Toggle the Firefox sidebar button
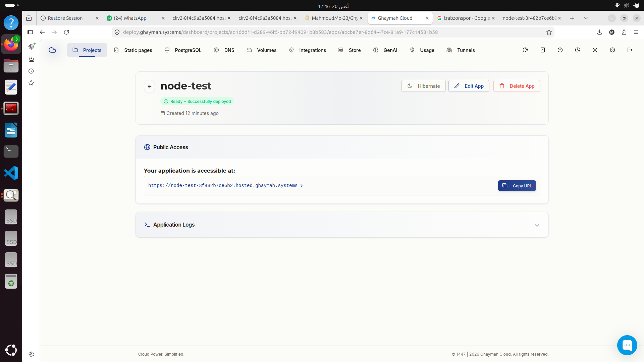644x362 pixels. 30,32
